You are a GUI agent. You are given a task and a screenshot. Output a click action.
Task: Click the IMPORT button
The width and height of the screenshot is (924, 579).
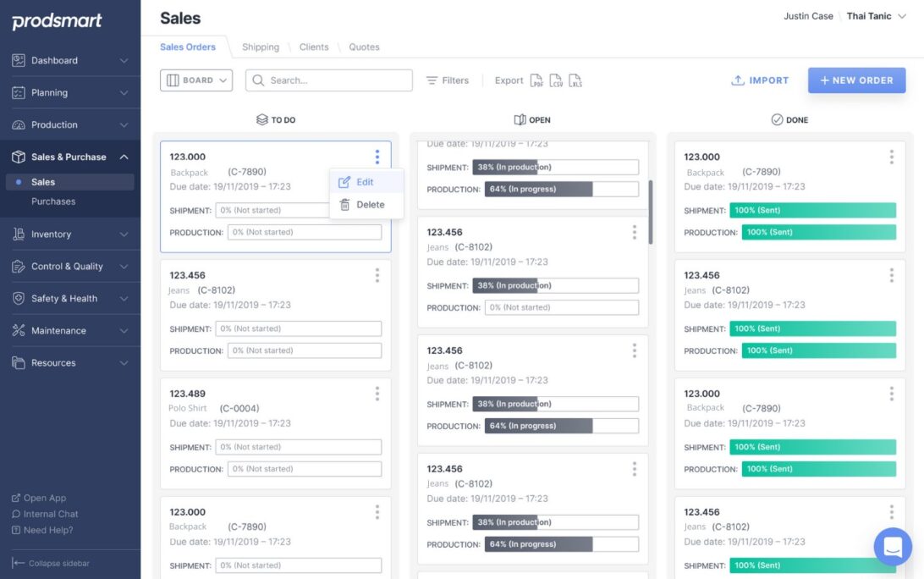click(x=760, y=80)
